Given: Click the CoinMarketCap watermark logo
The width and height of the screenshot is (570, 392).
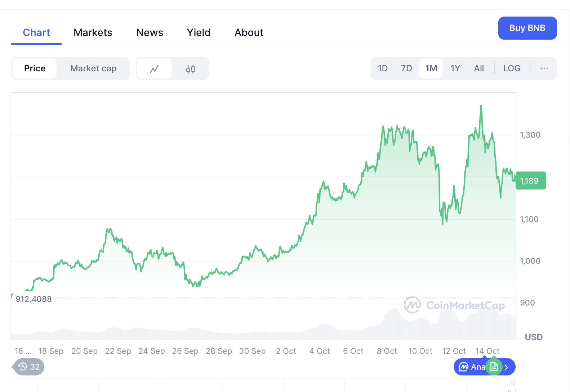Looking at the screenshot, I should click(412, 305).
